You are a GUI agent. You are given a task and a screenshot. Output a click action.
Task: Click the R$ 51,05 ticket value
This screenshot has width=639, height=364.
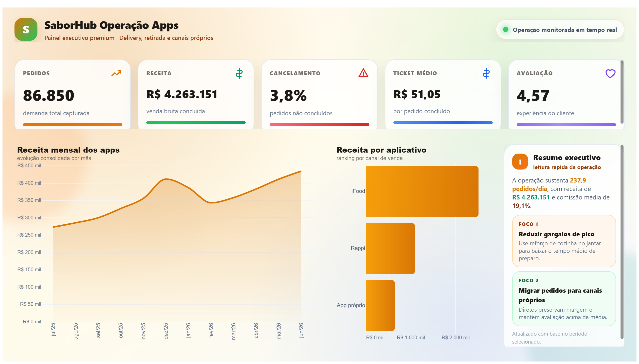(417, 94)
